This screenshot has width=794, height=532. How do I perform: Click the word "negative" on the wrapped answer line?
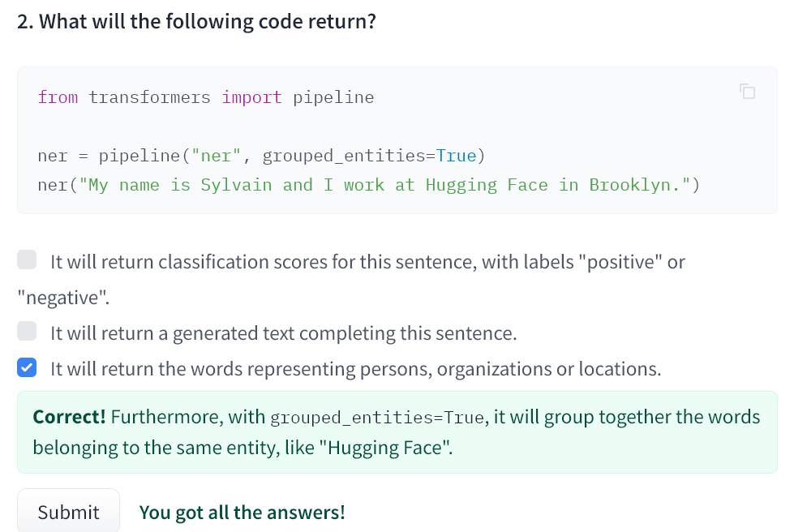62,298
